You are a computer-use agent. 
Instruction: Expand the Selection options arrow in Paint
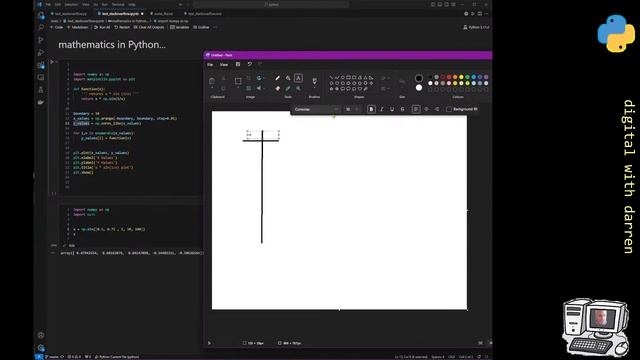coord(238,88)
